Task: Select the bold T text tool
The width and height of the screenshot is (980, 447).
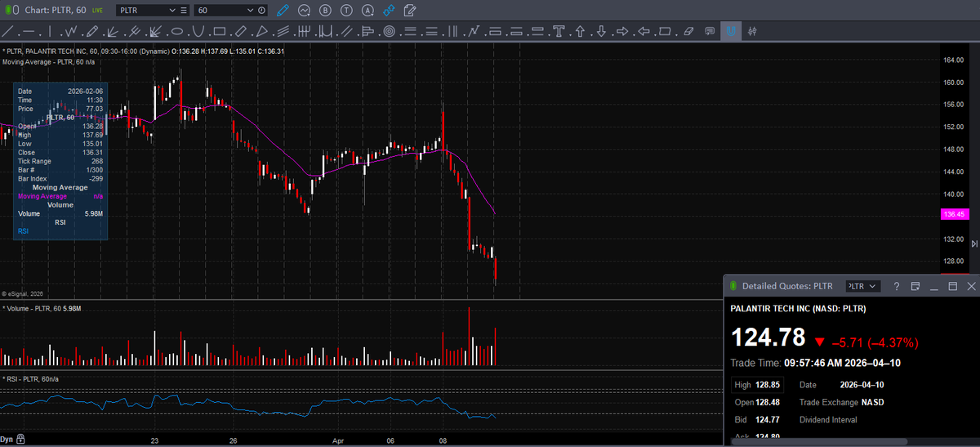Action: (558, 31)
